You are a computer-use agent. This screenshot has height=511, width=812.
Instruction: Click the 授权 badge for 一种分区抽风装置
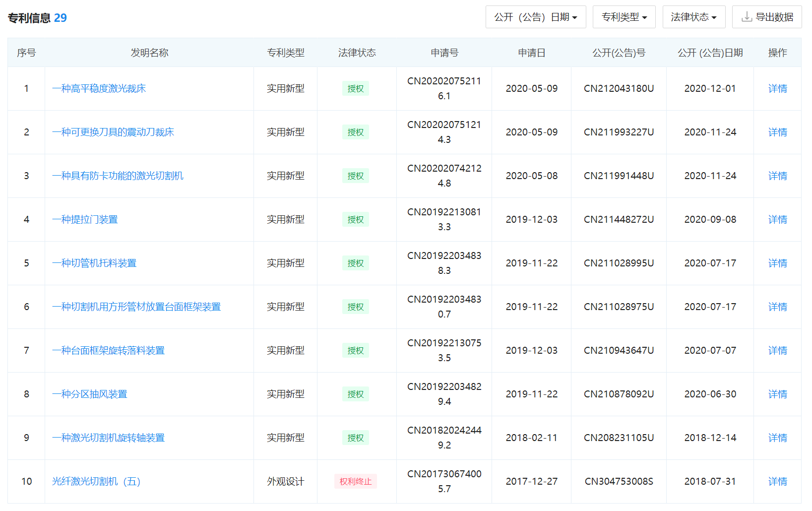click(x=355, y=394)
